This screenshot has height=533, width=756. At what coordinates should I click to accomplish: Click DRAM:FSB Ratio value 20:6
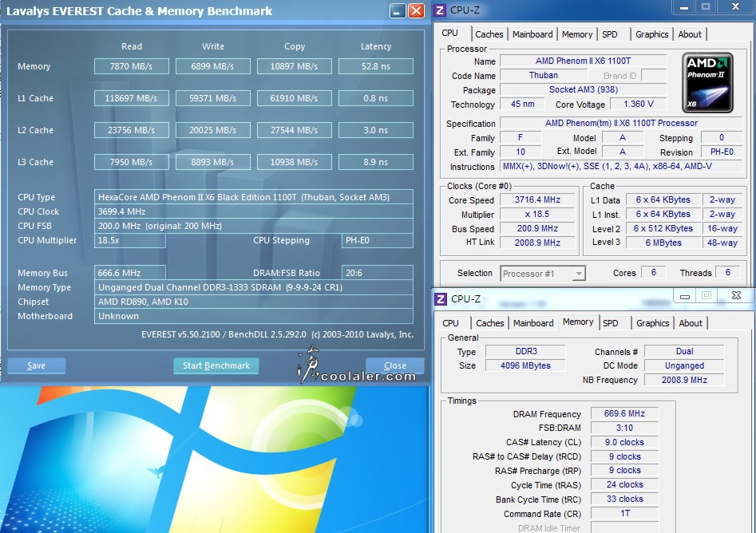(377, 273)
